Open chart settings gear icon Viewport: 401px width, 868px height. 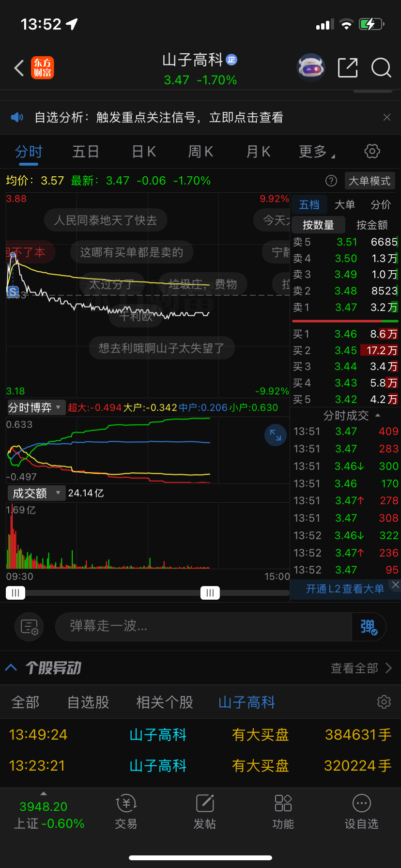tap(372, 151)
